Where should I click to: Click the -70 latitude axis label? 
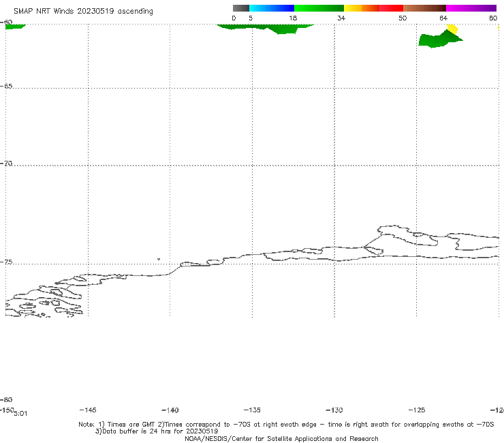6,164
